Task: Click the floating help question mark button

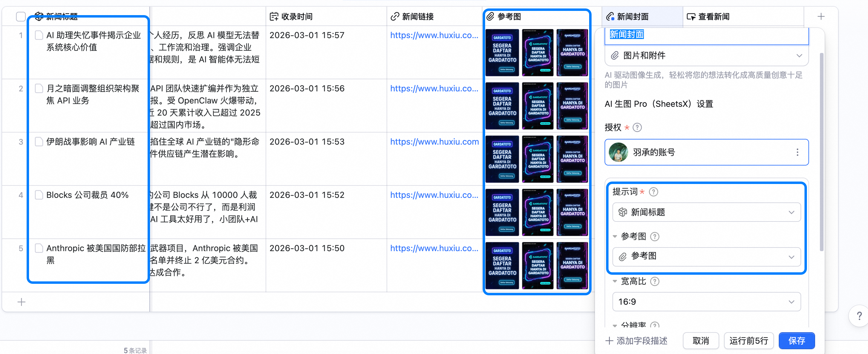Action: point(859,316)
